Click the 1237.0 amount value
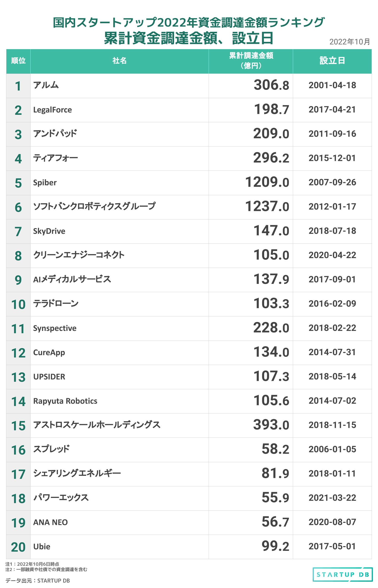The image size is (378, 588). click(x=267, y=207)
